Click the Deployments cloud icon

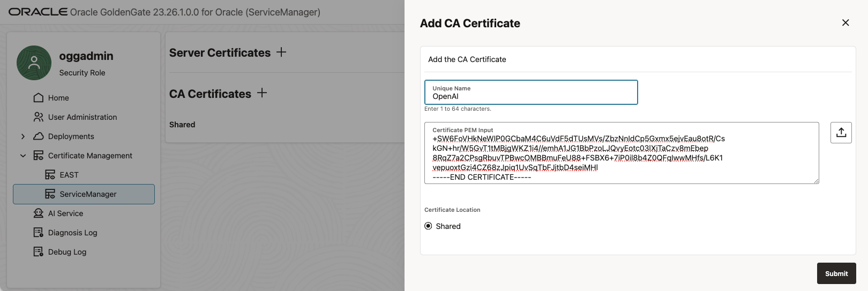38,136
